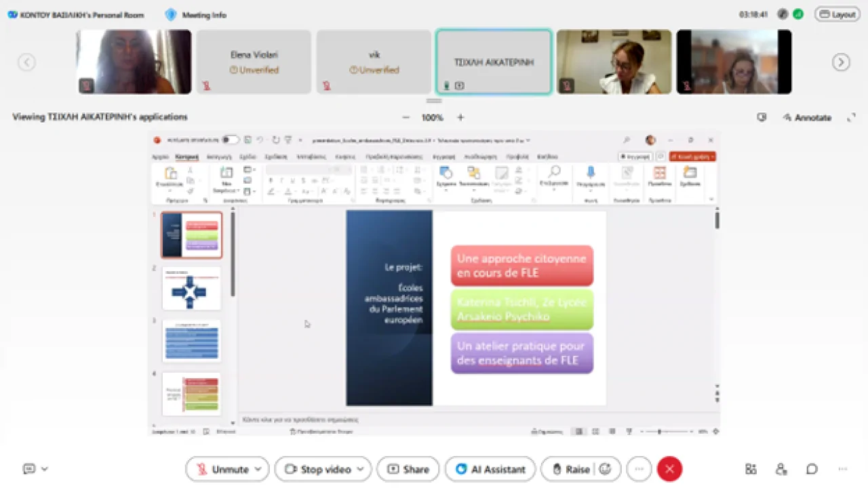
Task: Click the Share button
Action: tap(408, 469)
